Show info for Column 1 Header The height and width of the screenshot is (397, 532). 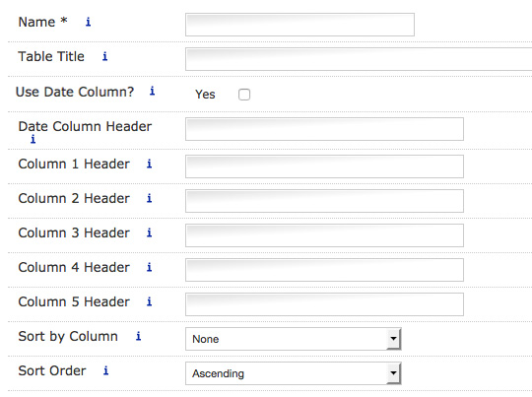coord(150,164)
